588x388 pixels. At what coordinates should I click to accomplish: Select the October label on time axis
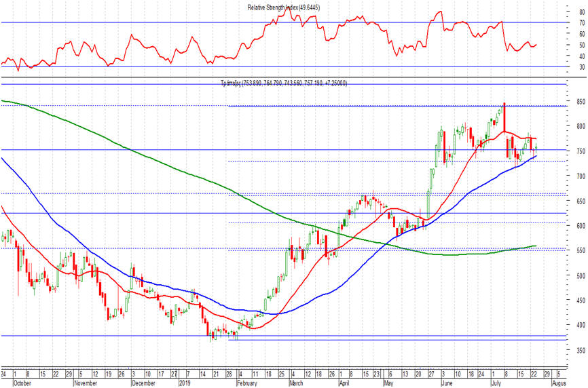(x=22, y=383)
